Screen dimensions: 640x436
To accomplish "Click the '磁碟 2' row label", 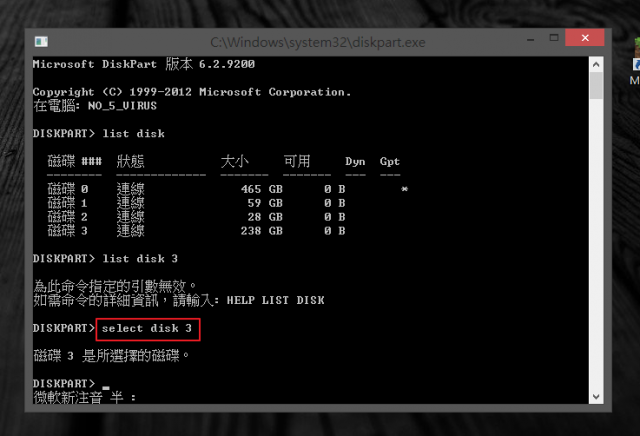I will click(68, 217).
